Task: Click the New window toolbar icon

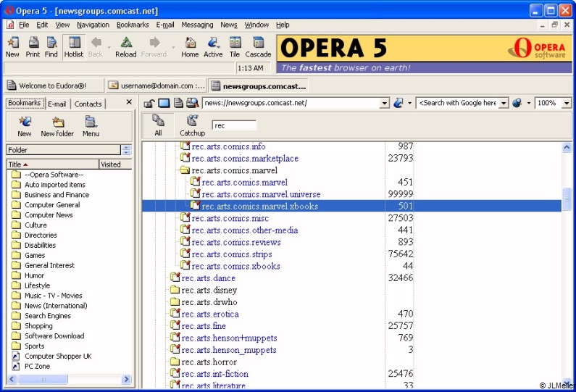Action: click(x=13, y=47)
